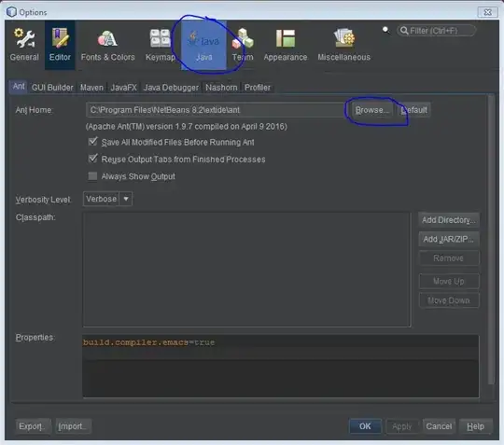Click the NetBeans cube icon in title bar
The width and height of the screenshot is (504, 445).
click(11, 12)
